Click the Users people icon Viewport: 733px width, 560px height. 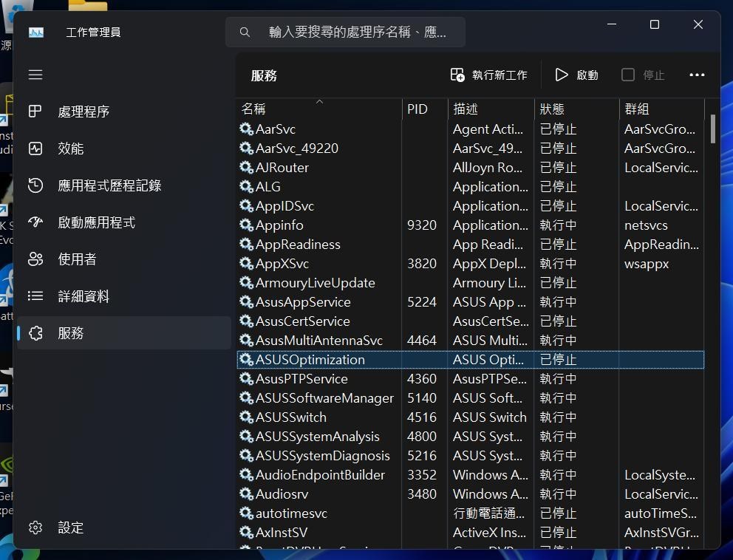coord(35,259)
